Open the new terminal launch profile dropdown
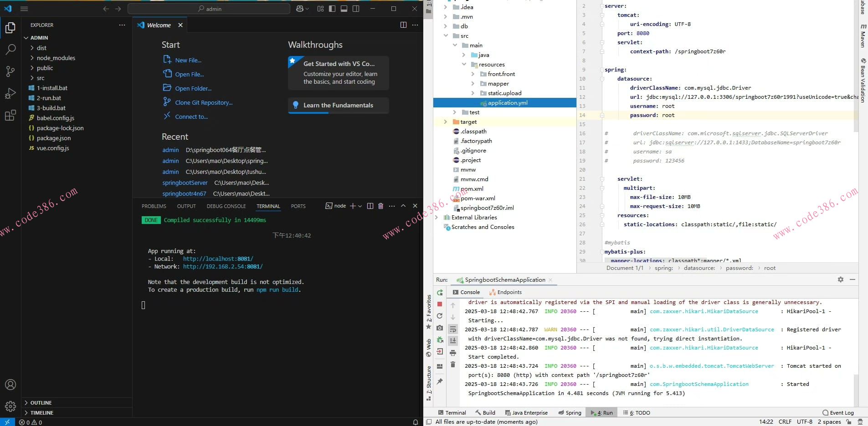Viewport: 868px width, 426px height. pos(360,206)
